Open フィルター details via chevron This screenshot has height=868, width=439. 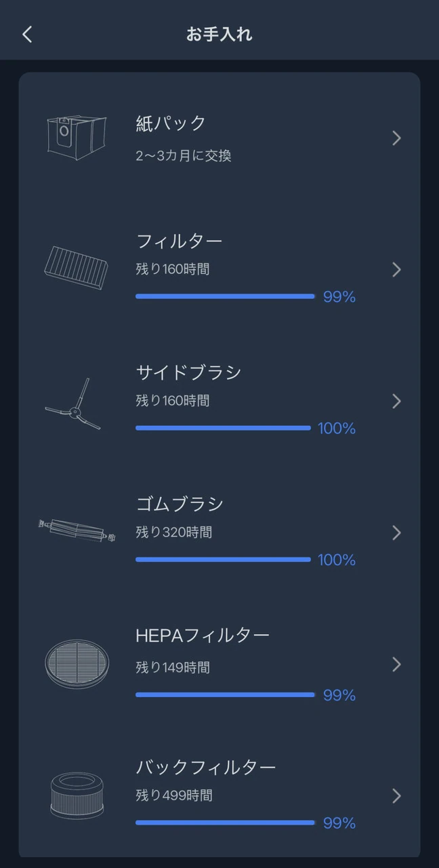397,270
